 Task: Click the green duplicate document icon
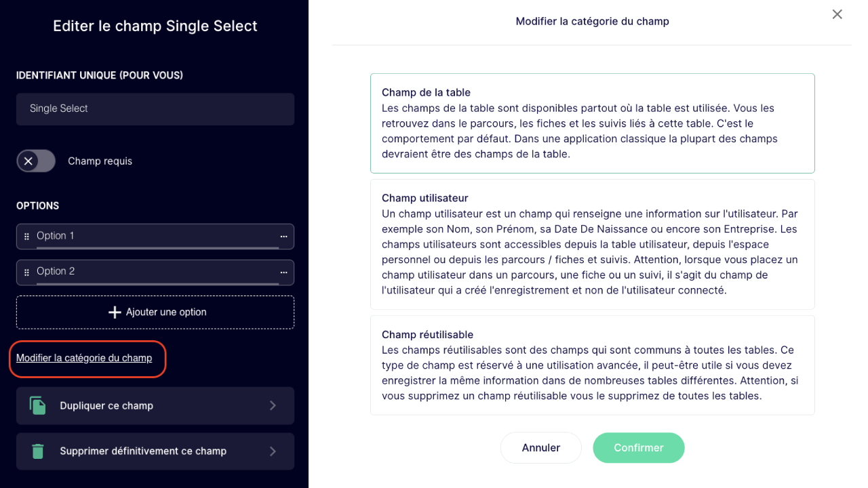point(38,405)
